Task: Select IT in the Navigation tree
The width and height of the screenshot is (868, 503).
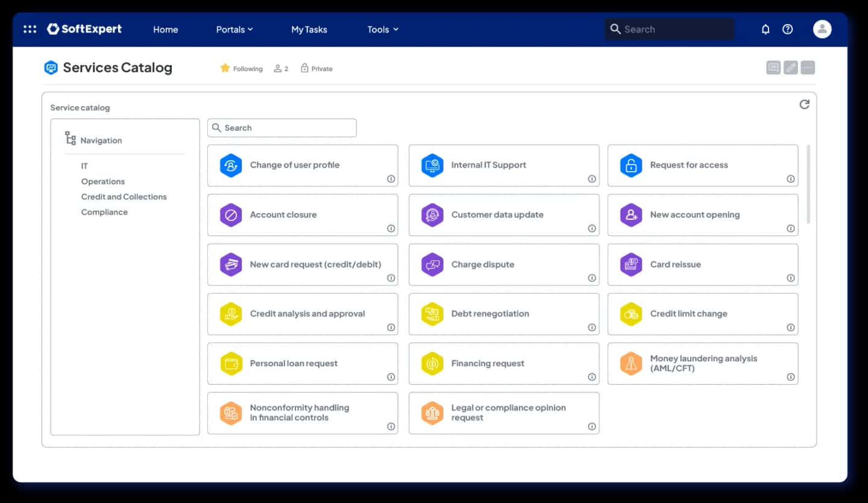Action: click(x=84, y=166)
